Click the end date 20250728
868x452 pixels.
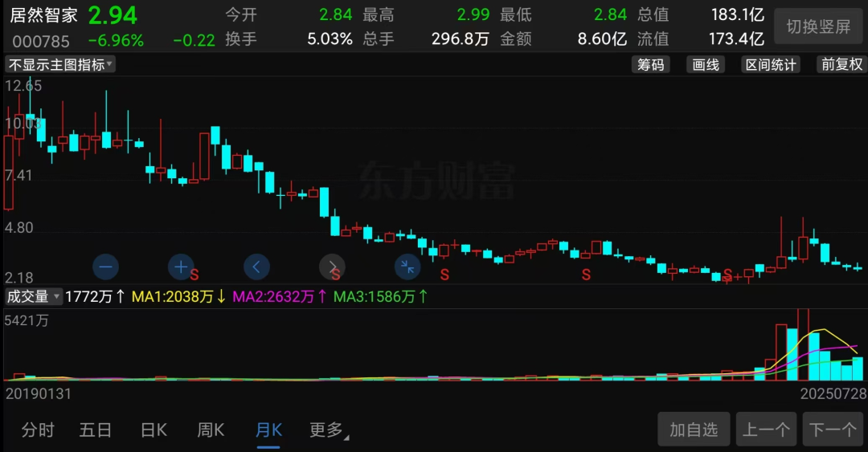pyautogui.click(x=833, y=394)
